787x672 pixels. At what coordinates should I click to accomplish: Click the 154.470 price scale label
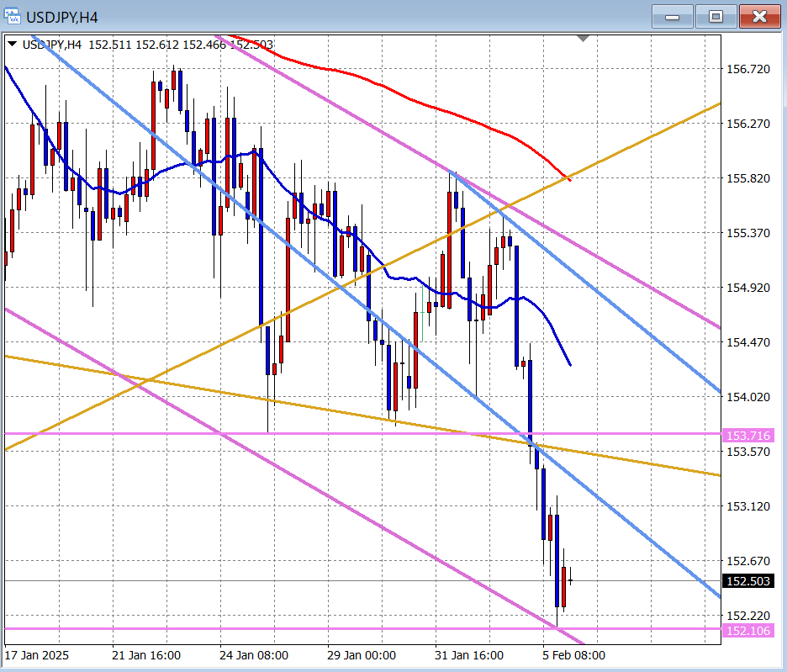[747, 342]
